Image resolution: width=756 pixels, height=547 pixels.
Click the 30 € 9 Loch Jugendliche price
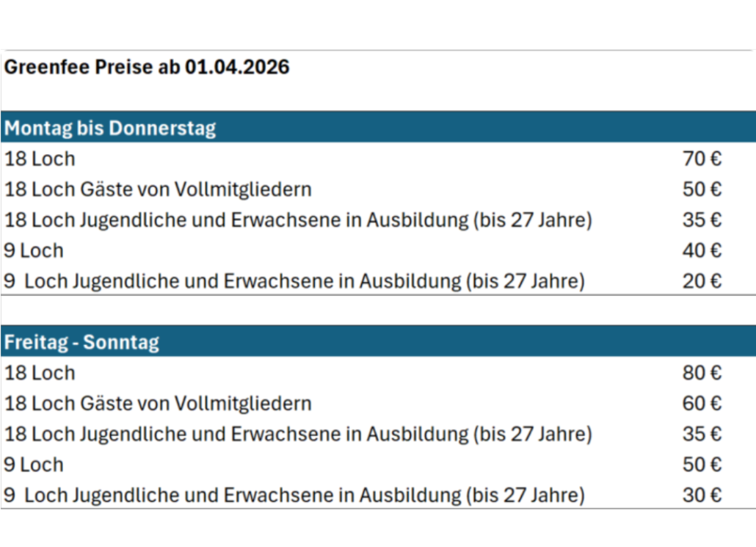click(702, 496)
